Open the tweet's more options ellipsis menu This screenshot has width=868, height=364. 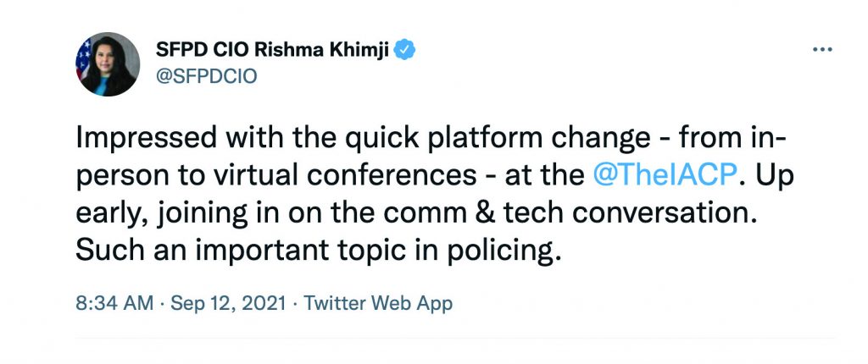coord(822,50)
